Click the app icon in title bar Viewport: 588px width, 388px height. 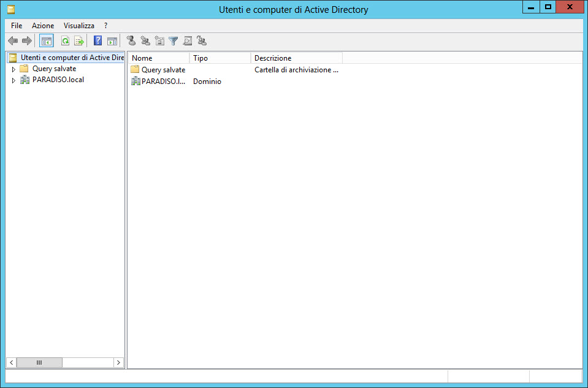tap(11, 9)
